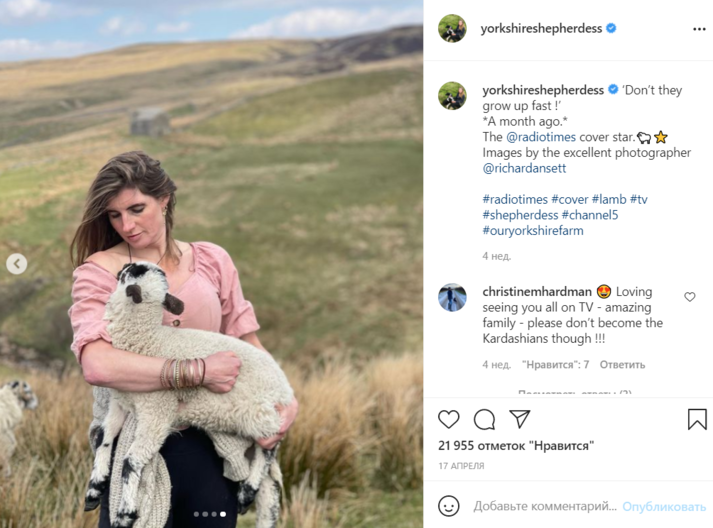
Task: Open the three-dot options menu
Action: (699, 29)
